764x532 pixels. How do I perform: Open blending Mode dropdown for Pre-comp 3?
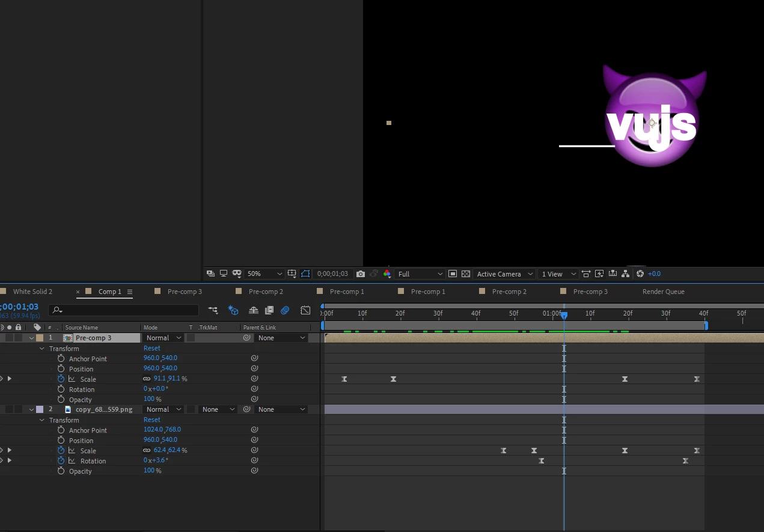pos(163,338)
